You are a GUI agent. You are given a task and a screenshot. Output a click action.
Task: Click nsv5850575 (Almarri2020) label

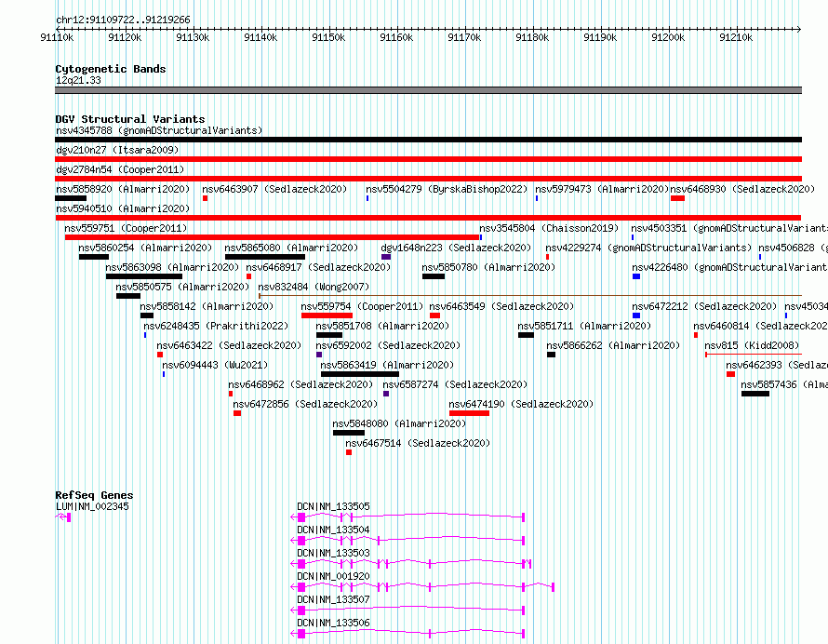pos(182,287)
